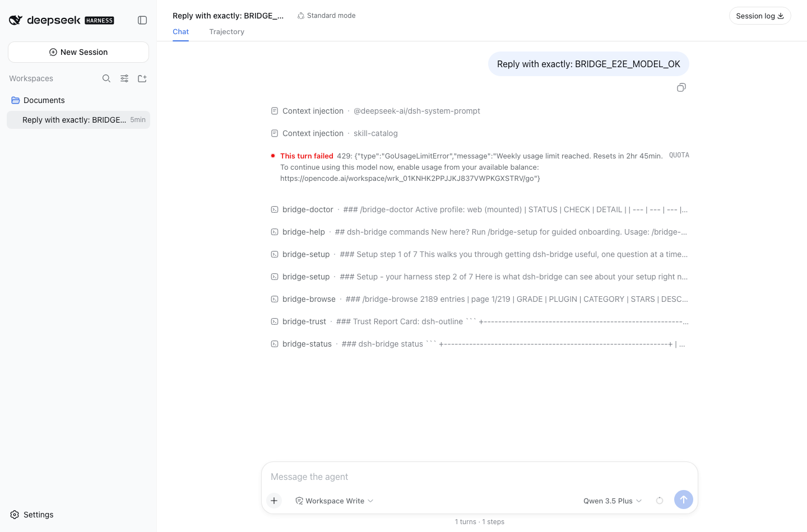Click the plus attachment button
Image resolution: width=807 pixels, height=532 pixels.
coord(274,501)
